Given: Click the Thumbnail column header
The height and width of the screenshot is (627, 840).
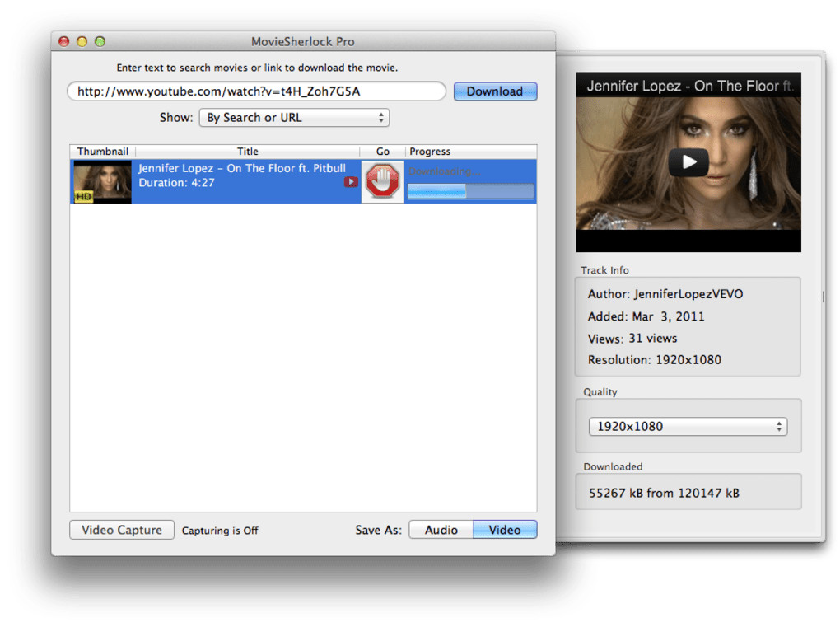Looking at the screenshot, I should click(102, 151).
